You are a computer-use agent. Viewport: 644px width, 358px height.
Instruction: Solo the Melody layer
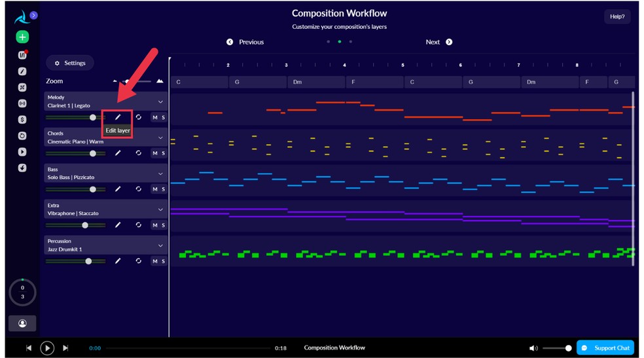click(163, 117)
